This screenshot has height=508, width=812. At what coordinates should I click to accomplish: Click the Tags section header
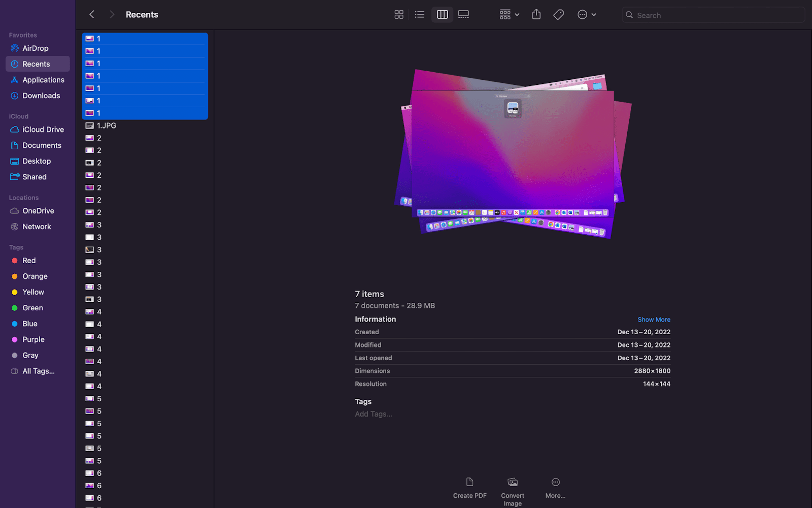coord(16,247)
